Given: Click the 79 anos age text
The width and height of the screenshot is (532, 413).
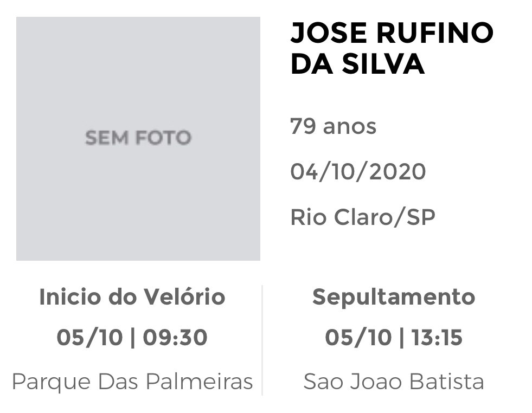Looking at the screenshot, I should 333,126.
